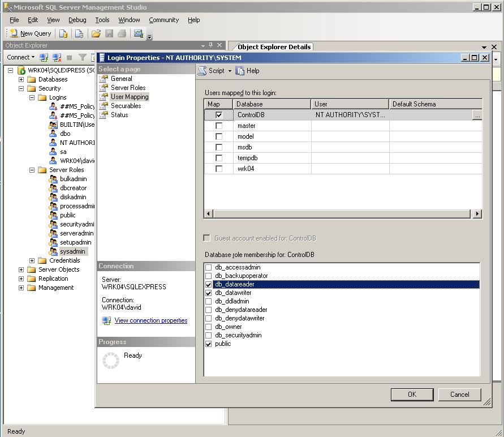Uncheck the db_datawriter role checkbox
Viewport: 504px width, 437px height.
[209, 293]
